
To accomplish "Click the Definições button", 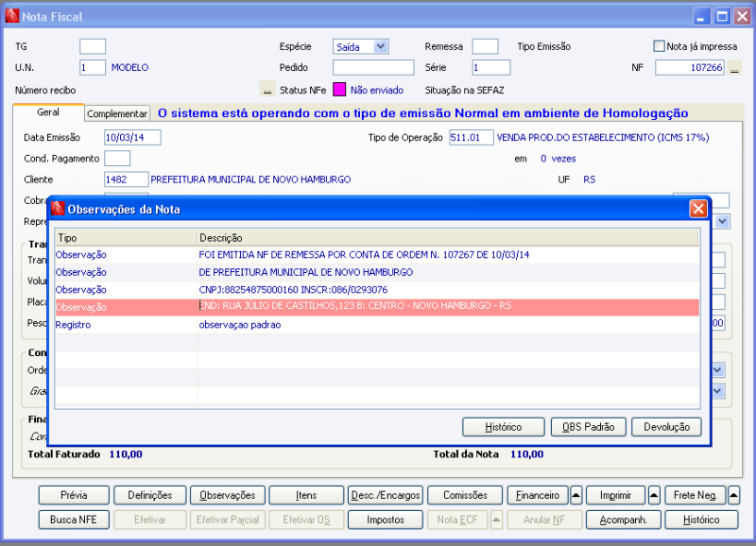I will (150, 495).
